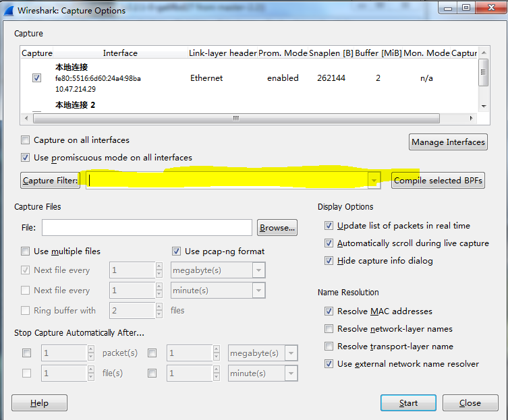Click the Interface column header
Viewport: 508px width, 420px height.
click(120, 53)
